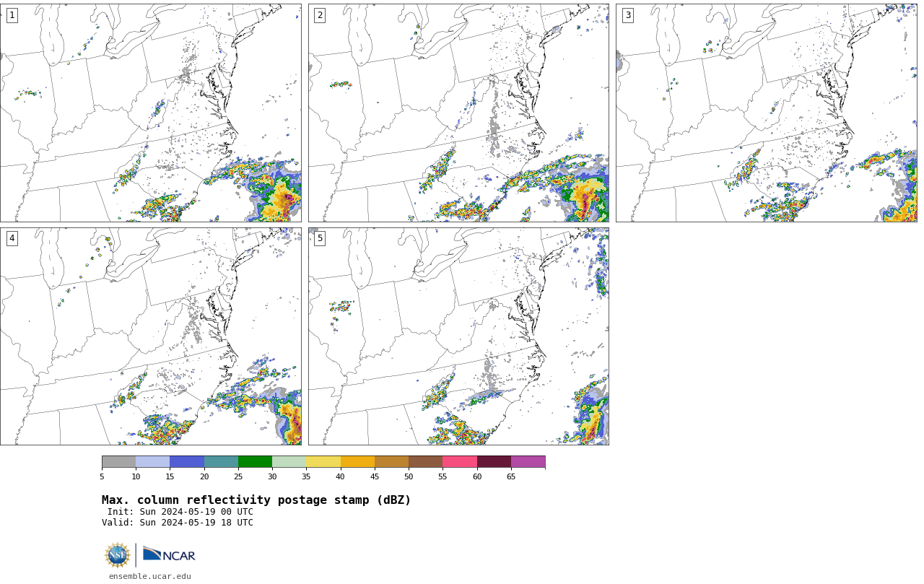Screen dimensions: 924x584
Task: Click the purple 65+ dBZ swatch
Action: point(528,462)
